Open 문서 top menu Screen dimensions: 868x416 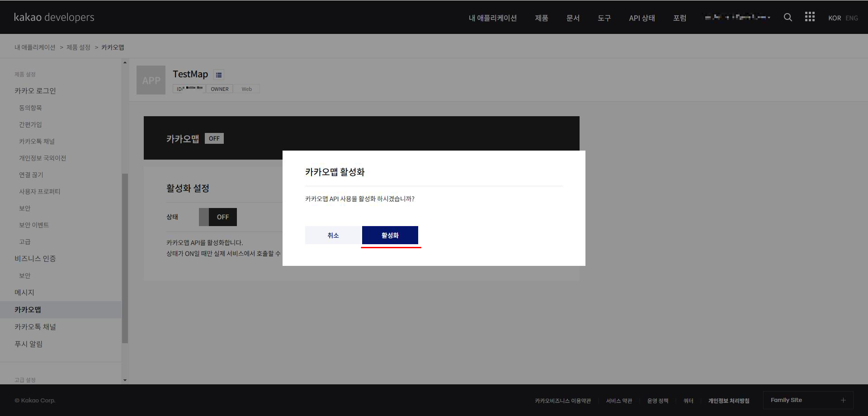(x=573, y=18)
